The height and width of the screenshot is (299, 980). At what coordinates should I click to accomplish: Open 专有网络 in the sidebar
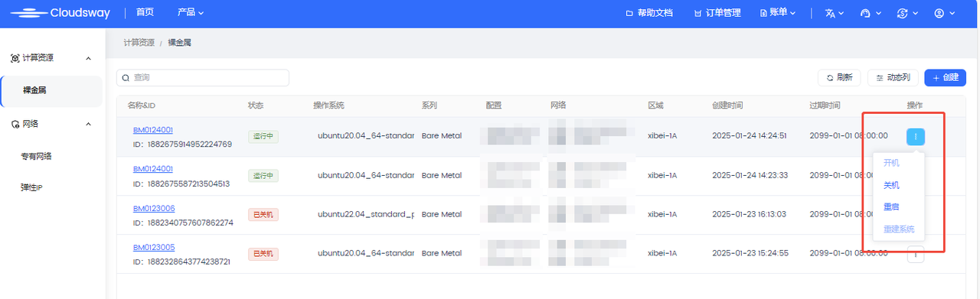click(36, 156)
